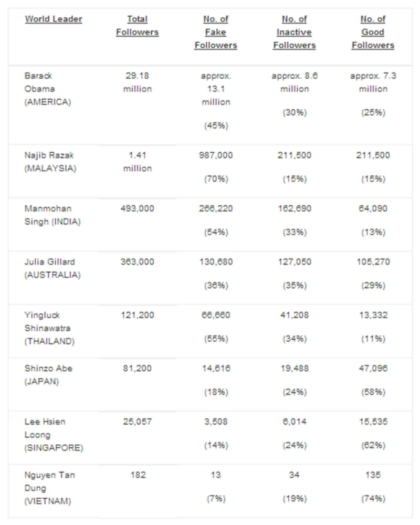Screen dimensions: 420x525
Task: Select the Lee Hsien Loong (SINGAPORE) cell
Action: click(54, 435)
